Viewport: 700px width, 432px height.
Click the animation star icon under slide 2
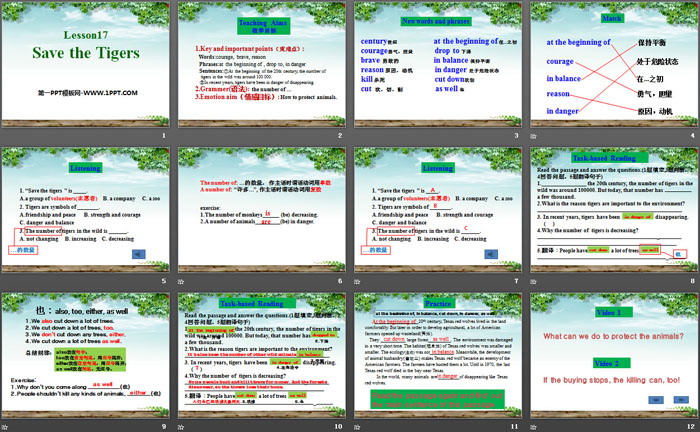click(181, 137)
